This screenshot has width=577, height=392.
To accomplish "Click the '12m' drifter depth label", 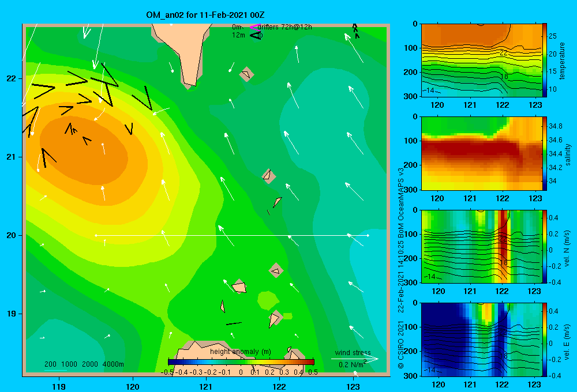I will tap(238, 35).
